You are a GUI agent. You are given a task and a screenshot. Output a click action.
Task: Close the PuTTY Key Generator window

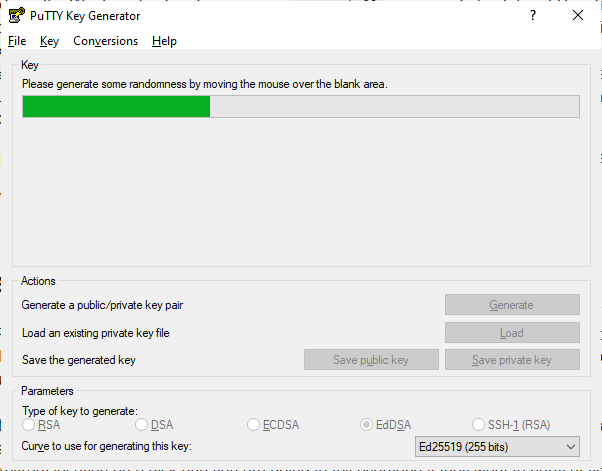(x=578, y=15)
